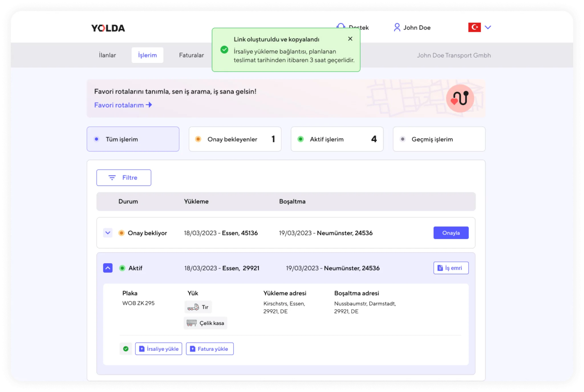Expand the Onay bekliyor job row
This screenshot has height=392, width=584.
[108, 233]
